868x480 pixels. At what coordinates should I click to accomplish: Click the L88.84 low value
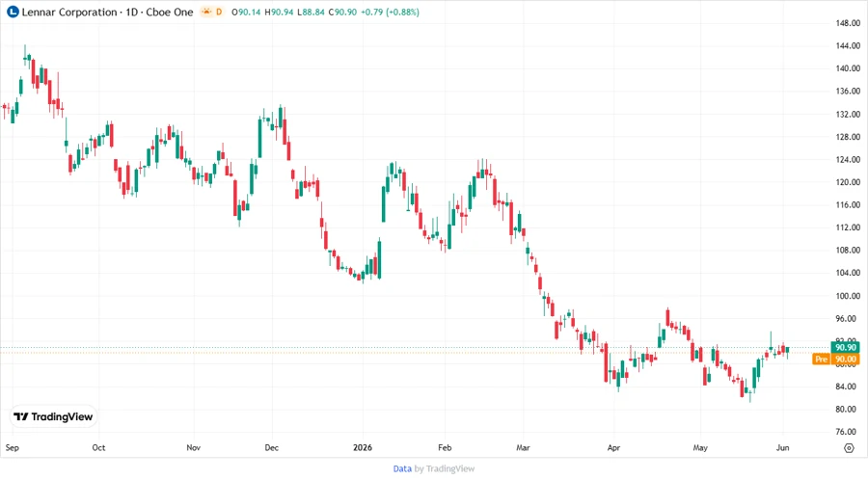[311, 12]
